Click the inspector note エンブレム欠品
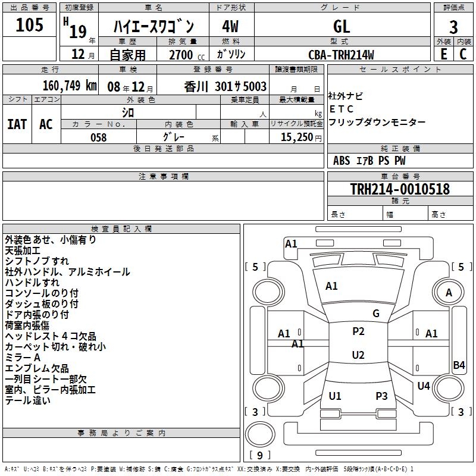 pyautogui.click(x=37, y=368)
